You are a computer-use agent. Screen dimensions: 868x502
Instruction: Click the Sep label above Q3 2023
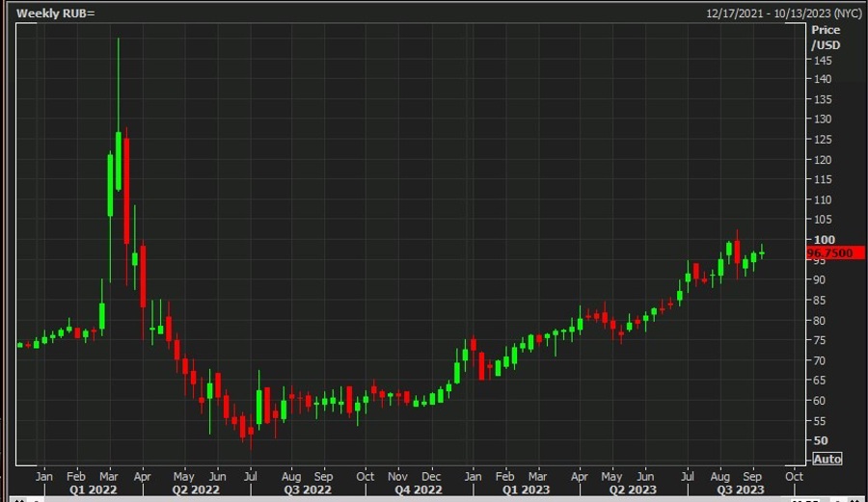(x=752, y=477)
